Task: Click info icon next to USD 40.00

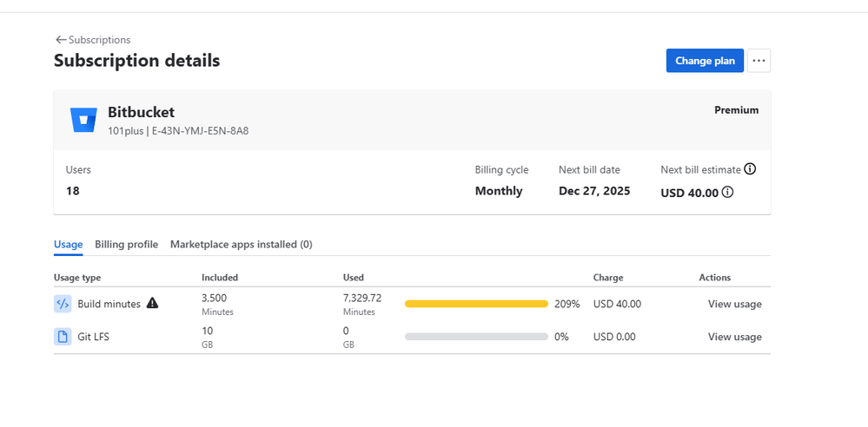Action: point(728,193)
